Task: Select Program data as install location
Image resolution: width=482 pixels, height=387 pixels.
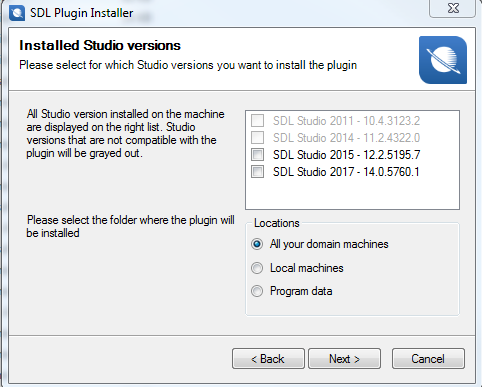Action: (257, 291)
